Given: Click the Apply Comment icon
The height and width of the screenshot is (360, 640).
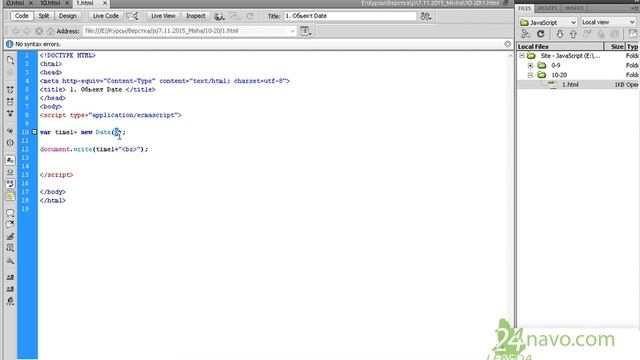Looking at the screenshot, I should tap(10, 213).
